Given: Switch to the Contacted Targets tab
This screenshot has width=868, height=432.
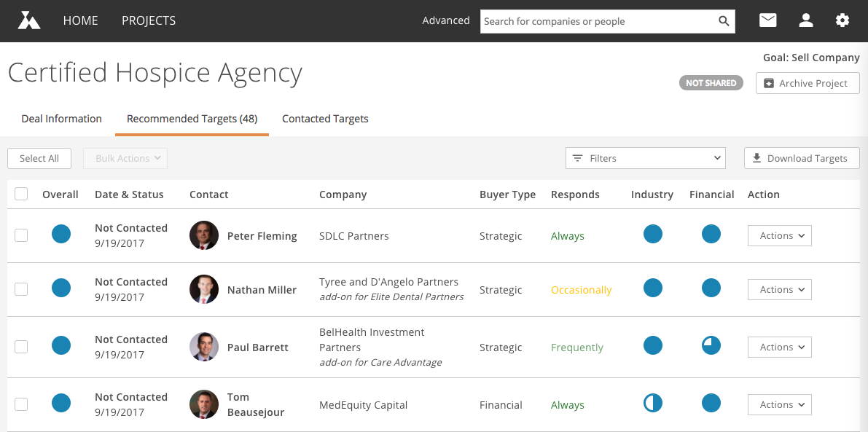Looking at the screenshot, I should 325,119.
